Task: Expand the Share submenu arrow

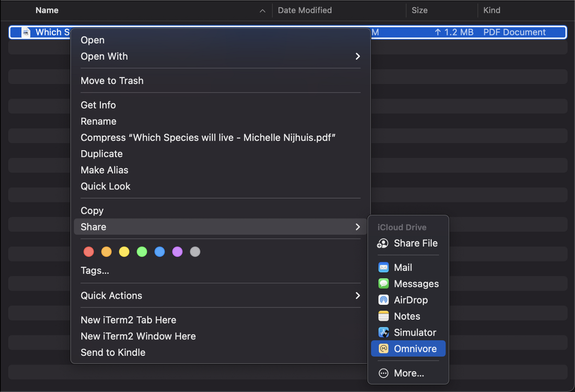Action: [x=358, y=227]
